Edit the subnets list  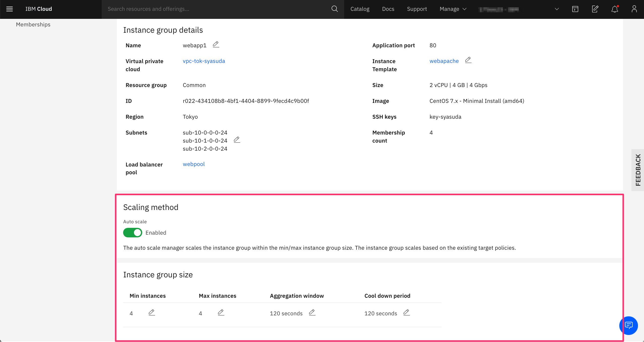(x=237, y=140)
